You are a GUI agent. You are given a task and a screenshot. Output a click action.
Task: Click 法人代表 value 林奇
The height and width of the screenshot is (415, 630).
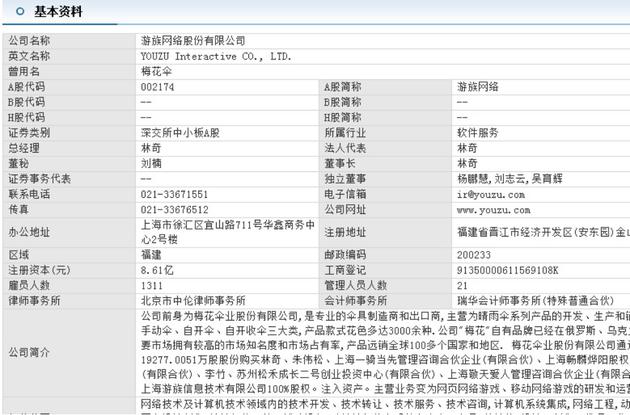467,148
